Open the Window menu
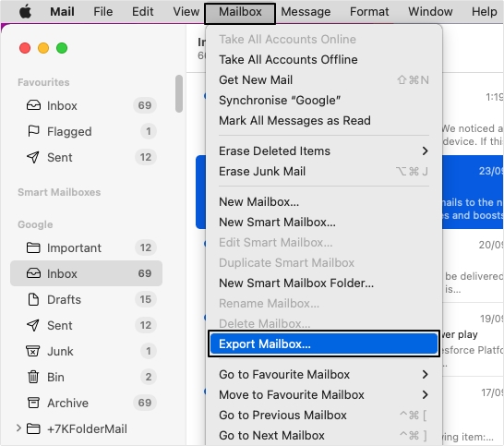This screenshot has width=504, height=446. [x=430, y=12]
